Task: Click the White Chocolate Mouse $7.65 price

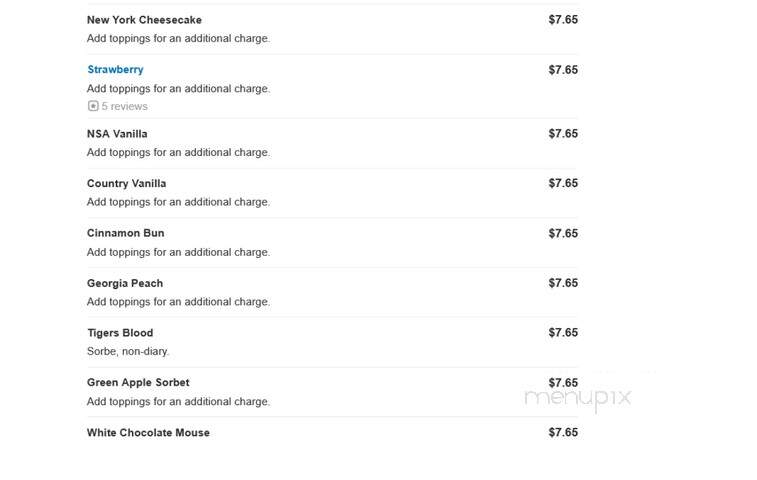Action: 563,433
